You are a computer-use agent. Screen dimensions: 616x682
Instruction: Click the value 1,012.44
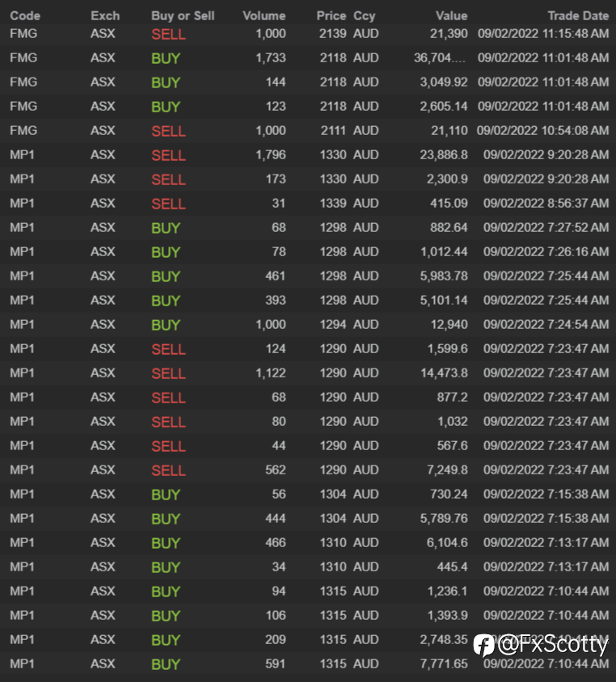pos(444,252)
